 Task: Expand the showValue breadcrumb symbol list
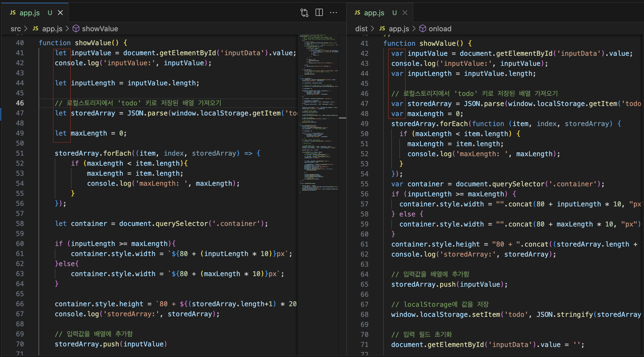[100, 29]
